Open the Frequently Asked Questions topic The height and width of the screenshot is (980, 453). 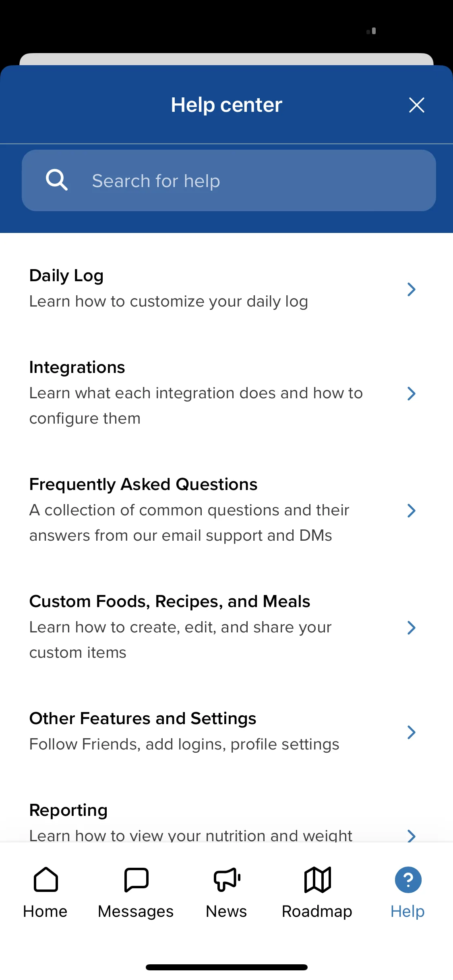coord(226,510)
